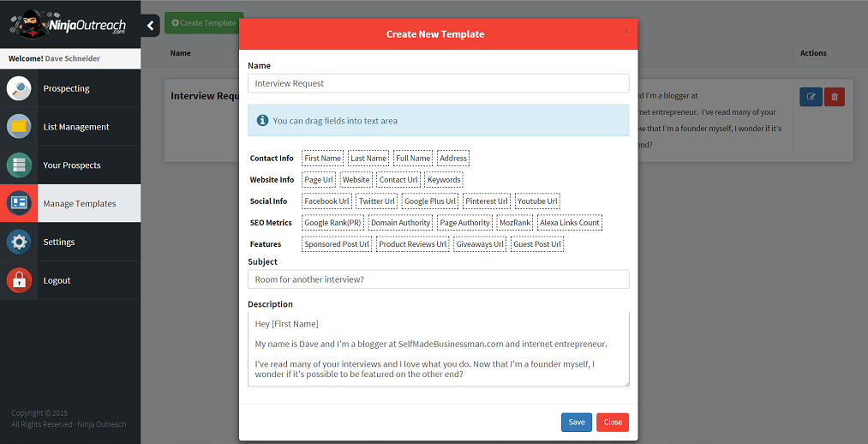Click the Prospecting magnifier icon in sidebar
Viewport: 868px width, 444px height.
[x=19, y=88]
